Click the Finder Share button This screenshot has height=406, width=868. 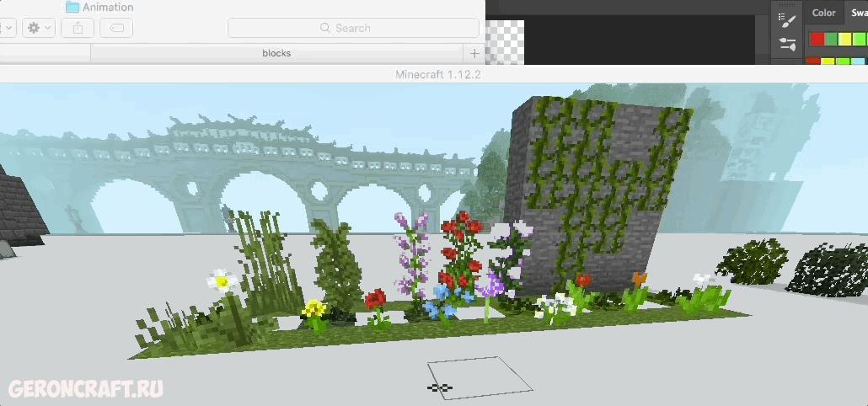pyautogui.click(x=78, y=28)
